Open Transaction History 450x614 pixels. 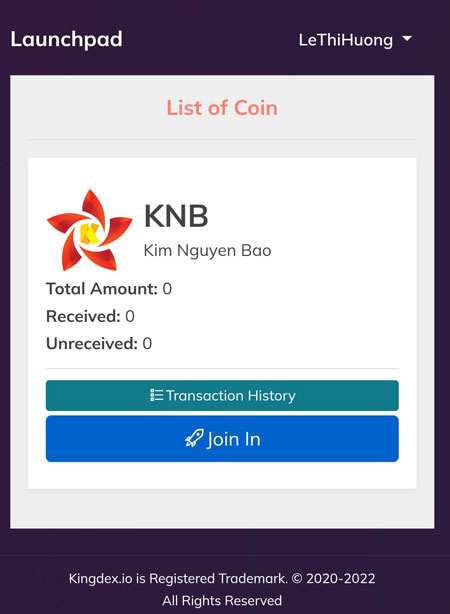click(x=222, y=395)
